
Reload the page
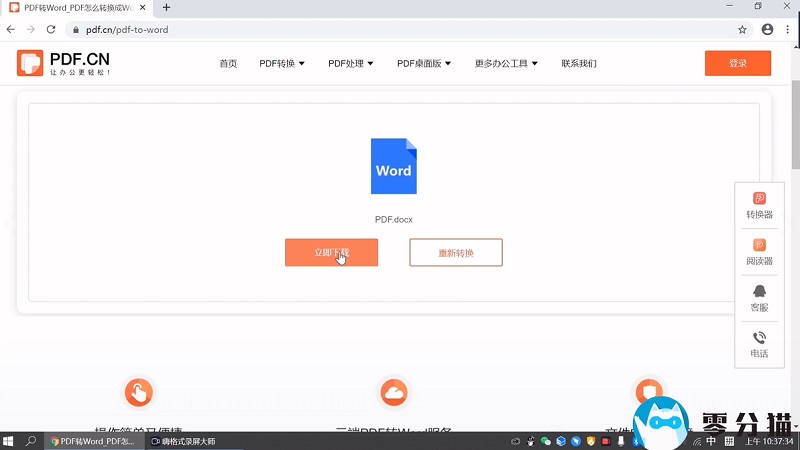coord(51,30)
